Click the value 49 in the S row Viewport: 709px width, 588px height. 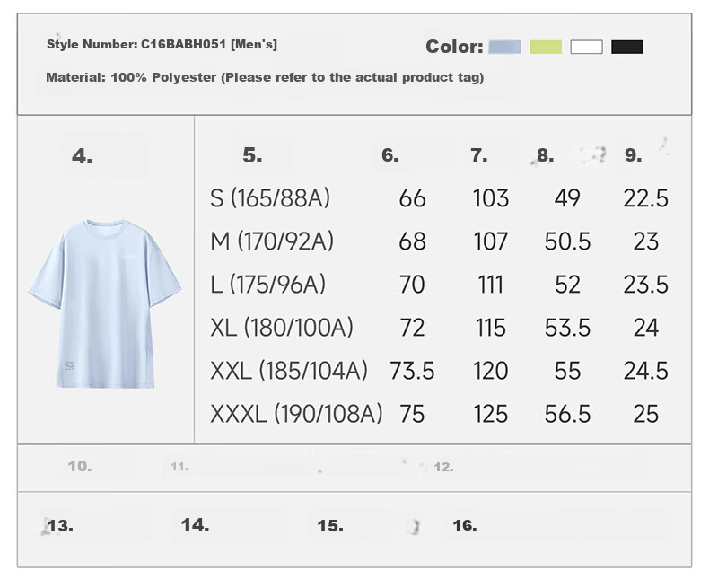(567, 198)
